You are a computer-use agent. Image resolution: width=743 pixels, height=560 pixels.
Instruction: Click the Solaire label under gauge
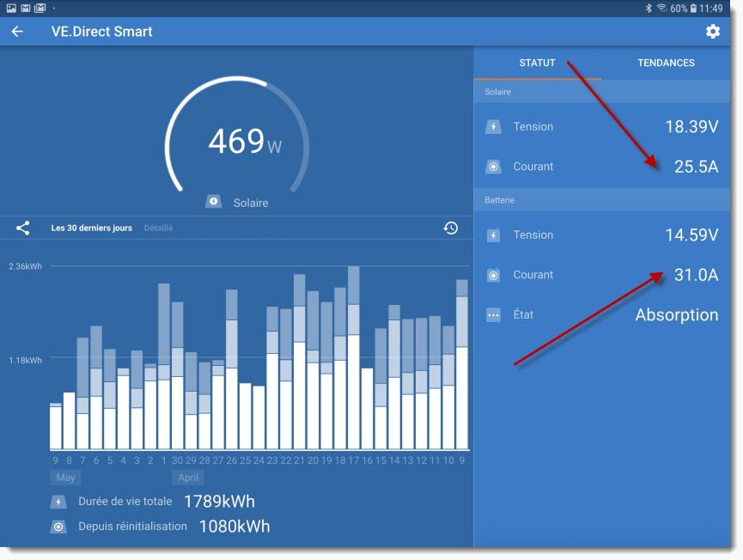251,203
